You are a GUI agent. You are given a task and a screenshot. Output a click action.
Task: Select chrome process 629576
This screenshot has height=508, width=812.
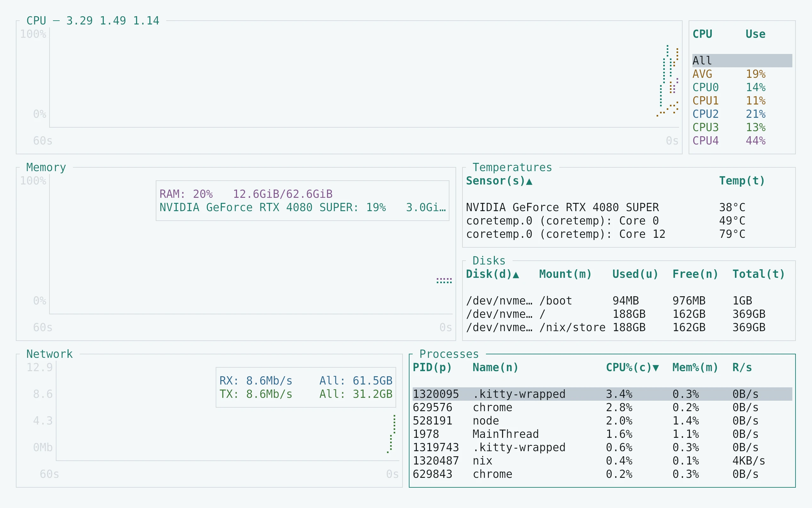[x=602, y=407]
